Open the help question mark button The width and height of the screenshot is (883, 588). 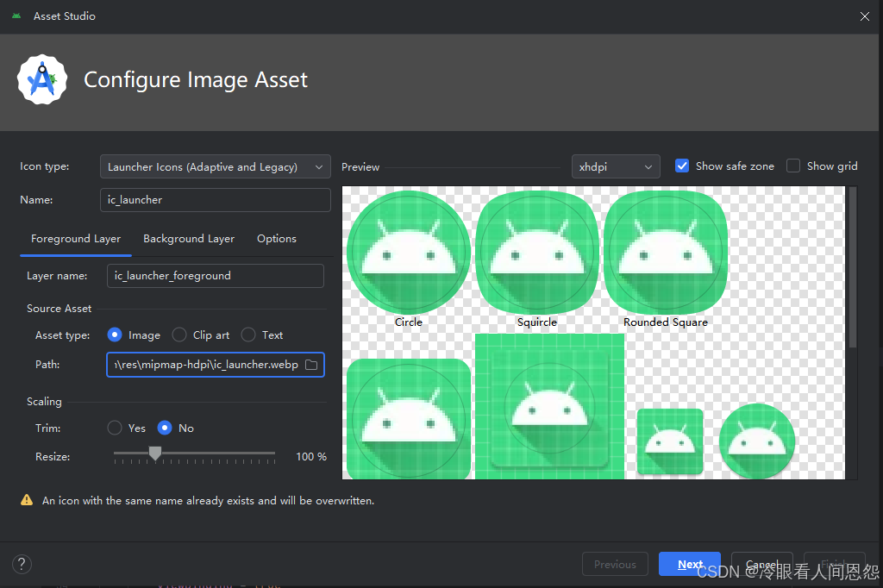click(x=22, y=564)
